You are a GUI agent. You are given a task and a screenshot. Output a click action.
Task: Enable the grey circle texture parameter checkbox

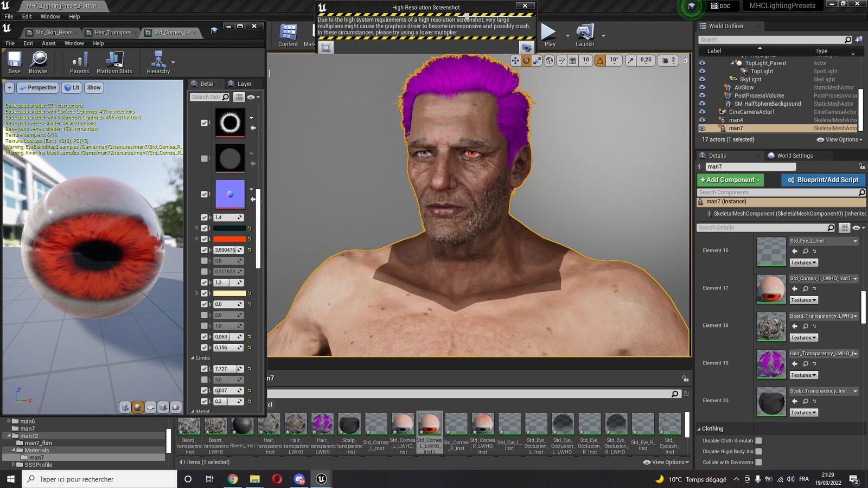click(205, 158)
